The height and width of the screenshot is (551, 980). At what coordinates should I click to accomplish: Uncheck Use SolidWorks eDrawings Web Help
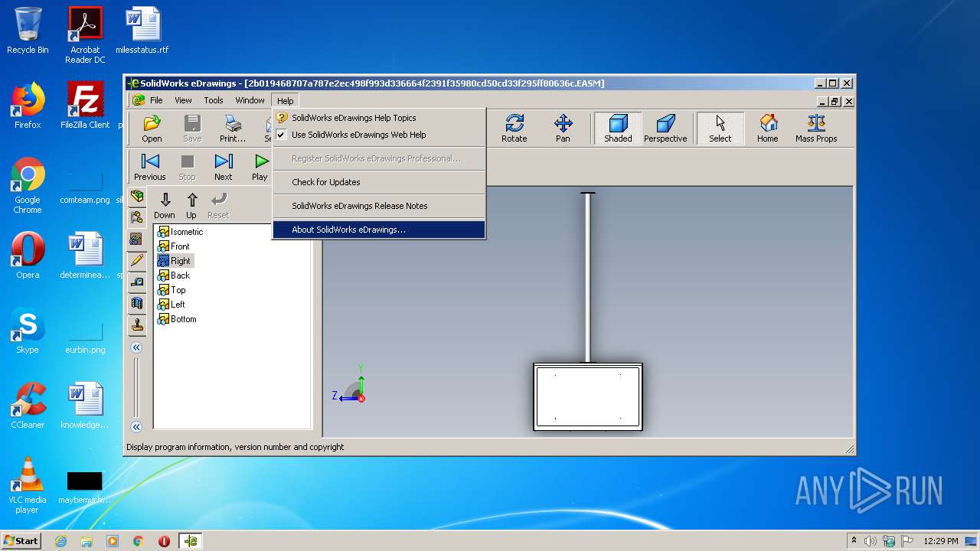379,135
